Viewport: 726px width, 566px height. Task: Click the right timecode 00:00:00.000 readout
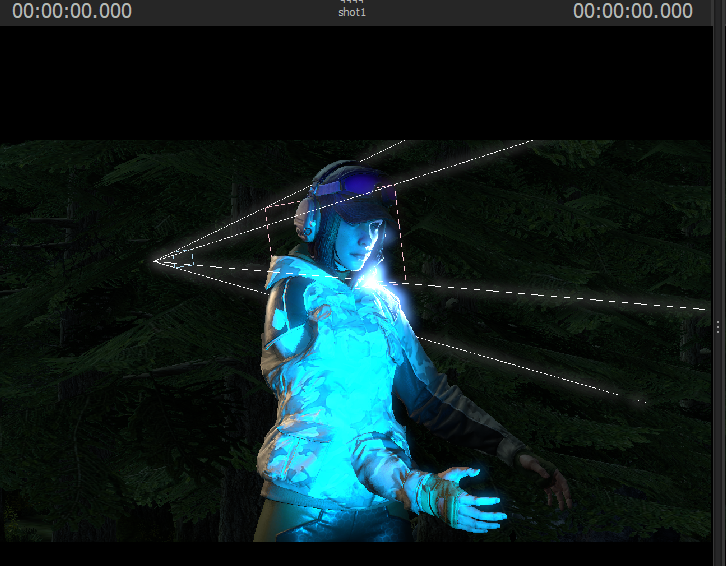pos(632,11)
